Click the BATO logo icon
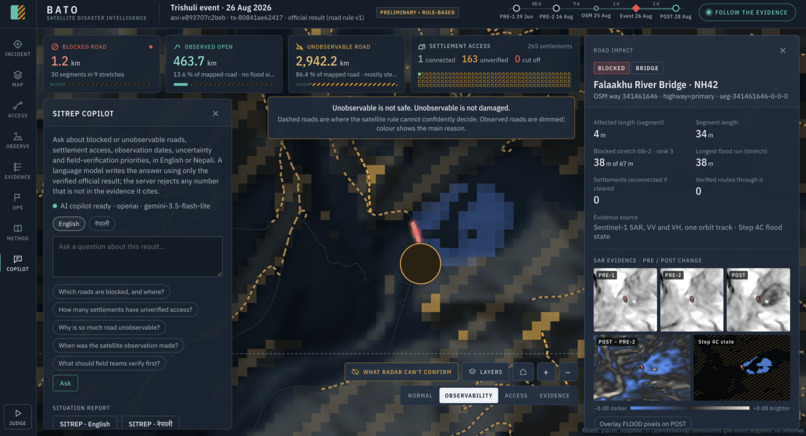Screen dimensions: 806x436 click(x=18, y=12)
